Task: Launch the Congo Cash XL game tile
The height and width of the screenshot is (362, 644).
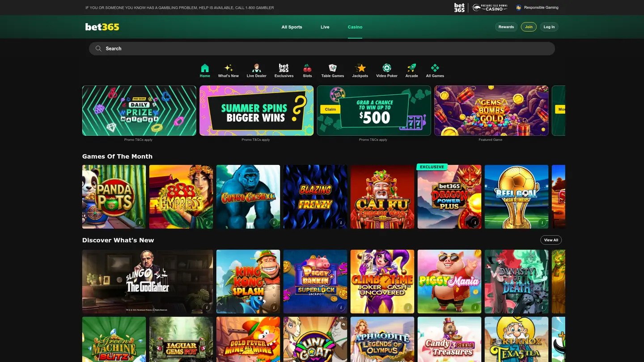Action: 248,197
